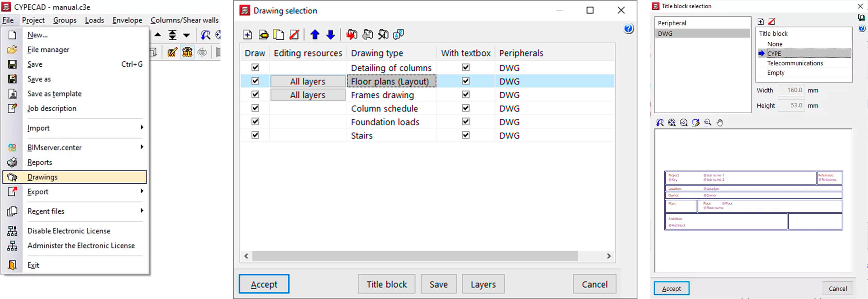Click the redraw icon in title block preview
The height and width of the screenshot is (299, 868).
click(695, 122)
